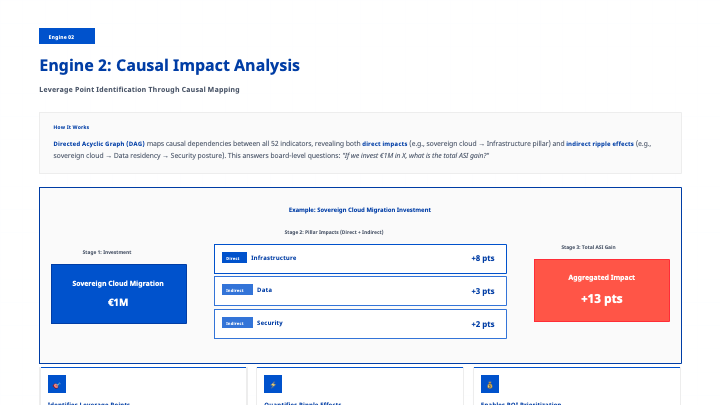Click the How It Works heading
Viewport: 720px width, 405px height.
[71, 127]
